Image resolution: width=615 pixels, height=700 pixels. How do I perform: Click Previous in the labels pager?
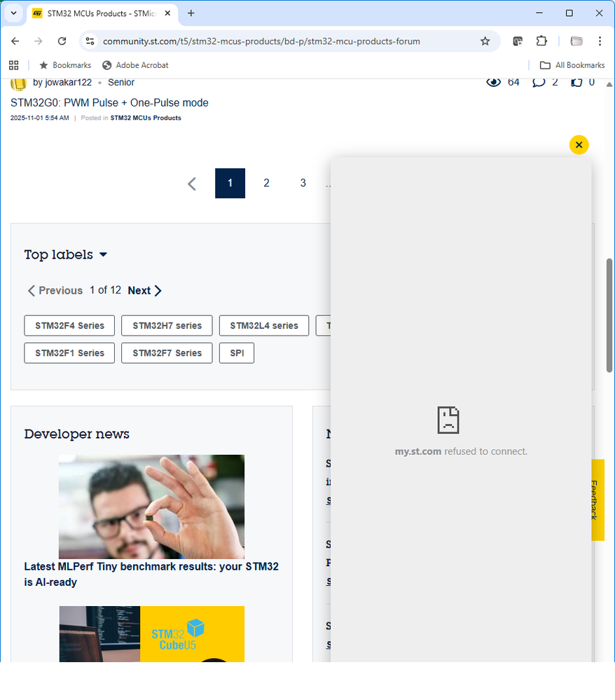(55, 291)
